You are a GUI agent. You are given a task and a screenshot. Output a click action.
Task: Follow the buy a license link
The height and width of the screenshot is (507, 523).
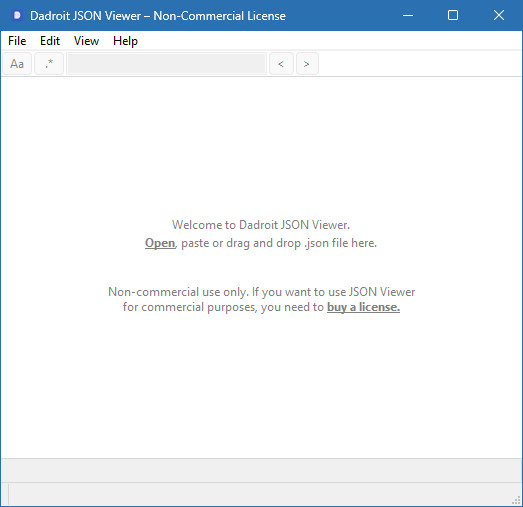coord(363,307)
